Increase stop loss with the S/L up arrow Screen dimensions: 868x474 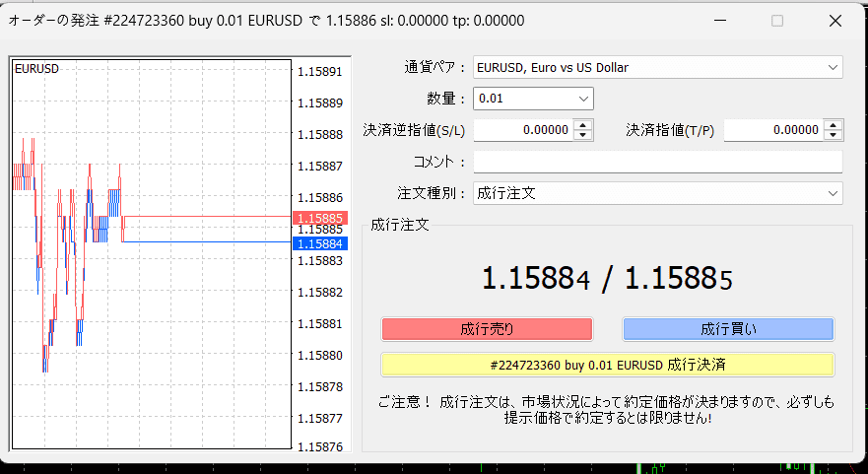coord(583,125)
